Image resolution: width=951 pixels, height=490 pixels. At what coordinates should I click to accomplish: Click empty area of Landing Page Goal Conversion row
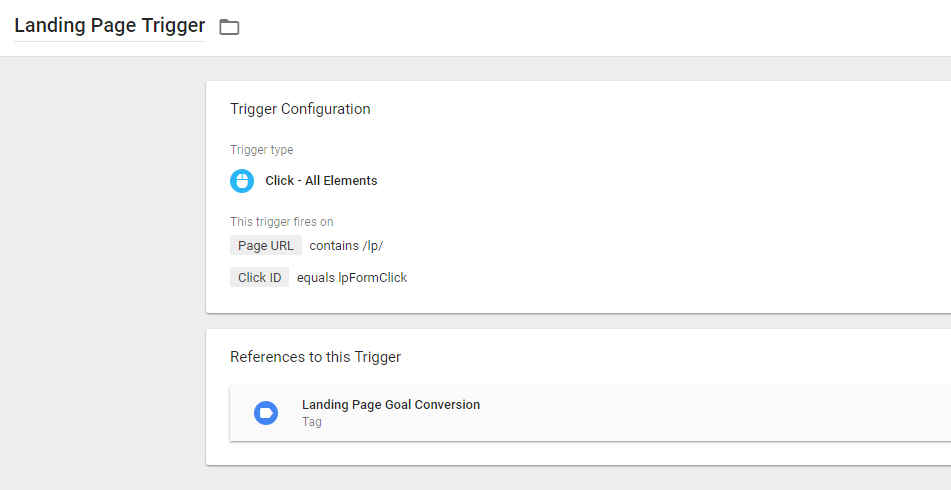pos(697,413)
